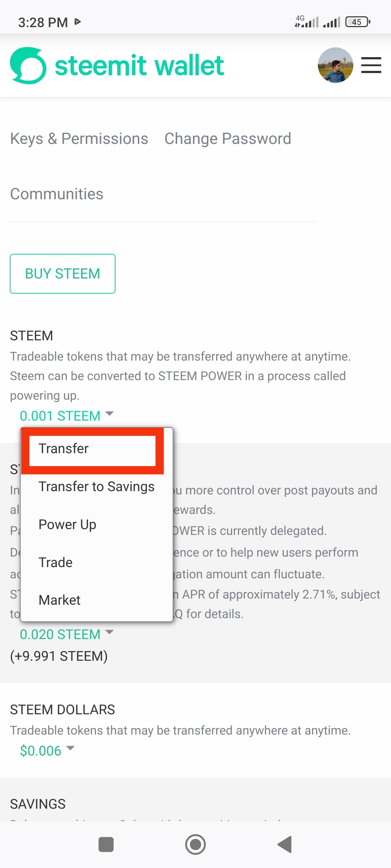Open the Change Password tab

coord(228,139)
